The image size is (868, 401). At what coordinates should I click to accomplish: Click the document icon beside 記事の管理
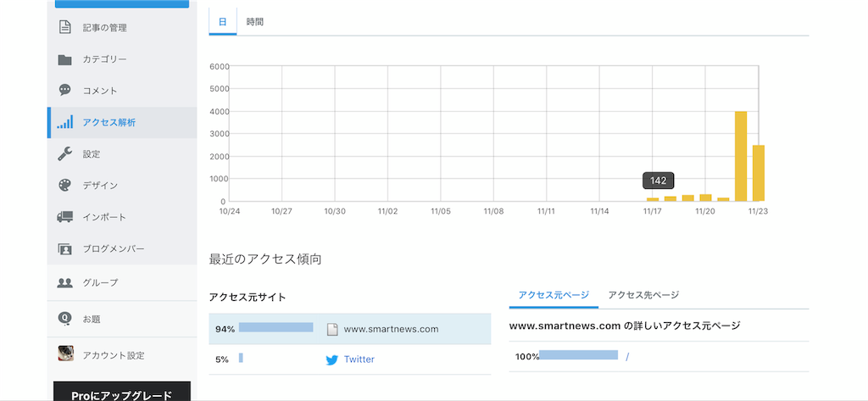coord(65,27)
